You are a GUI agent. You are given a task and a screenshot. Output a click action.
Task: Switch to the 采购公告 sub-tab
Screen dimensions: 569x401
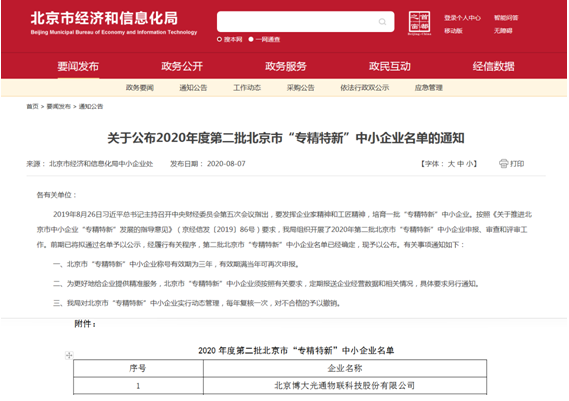300,87
